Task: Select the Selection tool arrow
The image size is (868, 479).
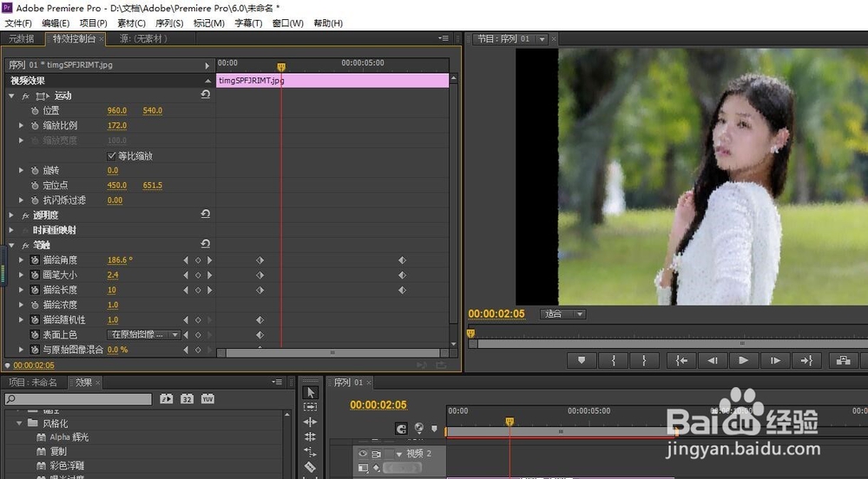Action: [x=311, y=392]
